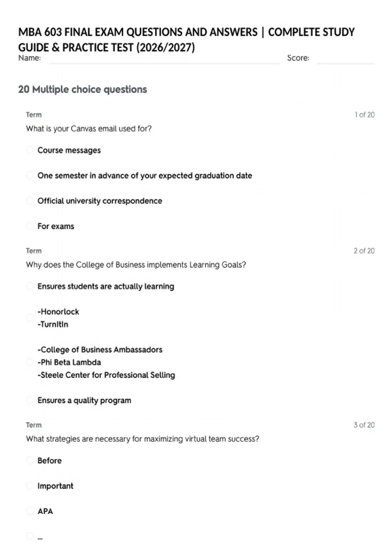Image resolution: width=392 pixels, height=556 pixels.
Task: Select the College of Business Ambassadors option
Action: [30, 362]
